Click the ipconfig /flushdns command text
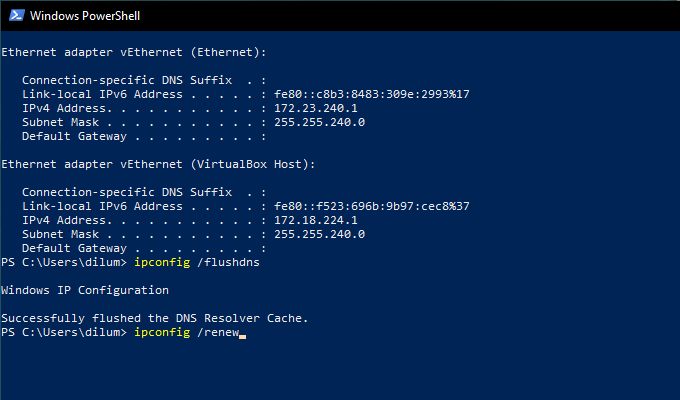 pos(194,262)
